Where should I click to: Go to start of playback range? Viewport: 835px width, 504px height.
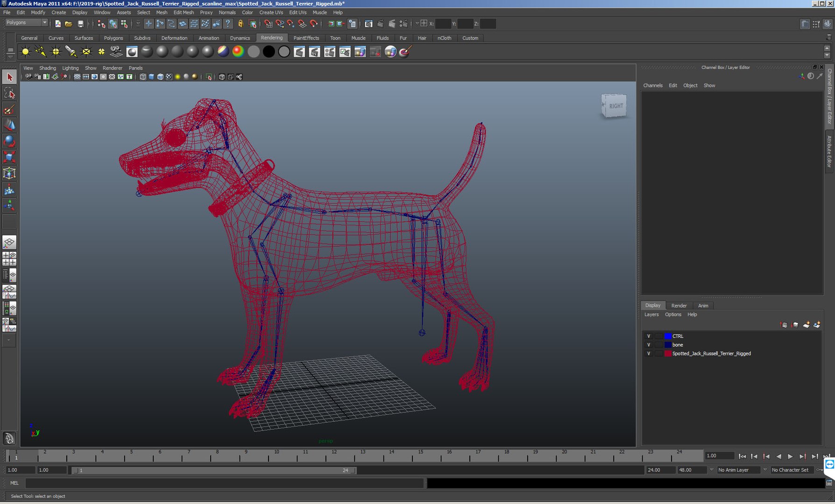[x=742, y=456]
